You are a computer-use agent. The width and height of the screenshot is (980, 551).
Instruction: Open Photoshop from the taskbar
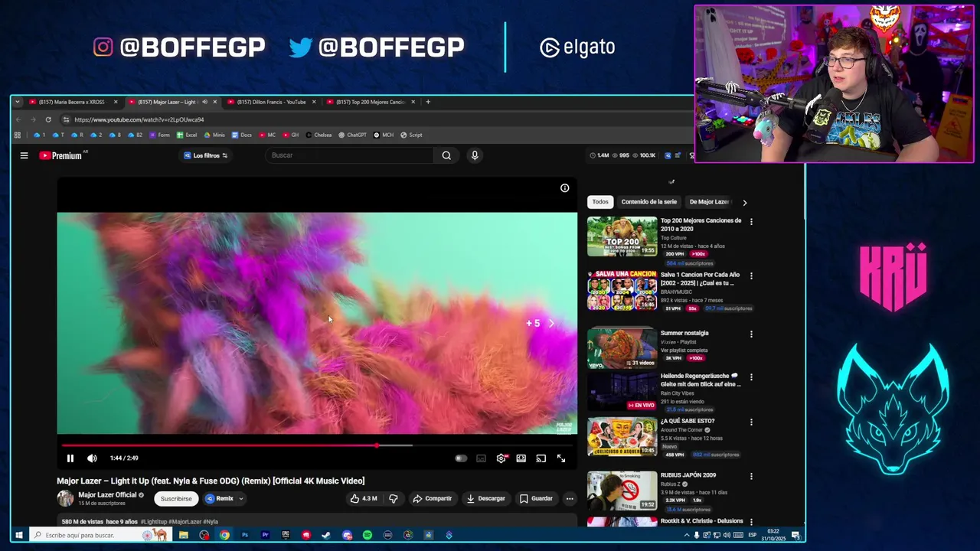245,535
